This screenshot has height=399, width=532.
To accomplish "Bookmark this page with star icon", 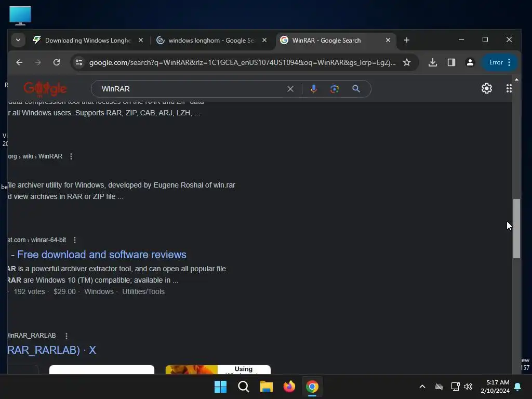I will coord(407,62).
